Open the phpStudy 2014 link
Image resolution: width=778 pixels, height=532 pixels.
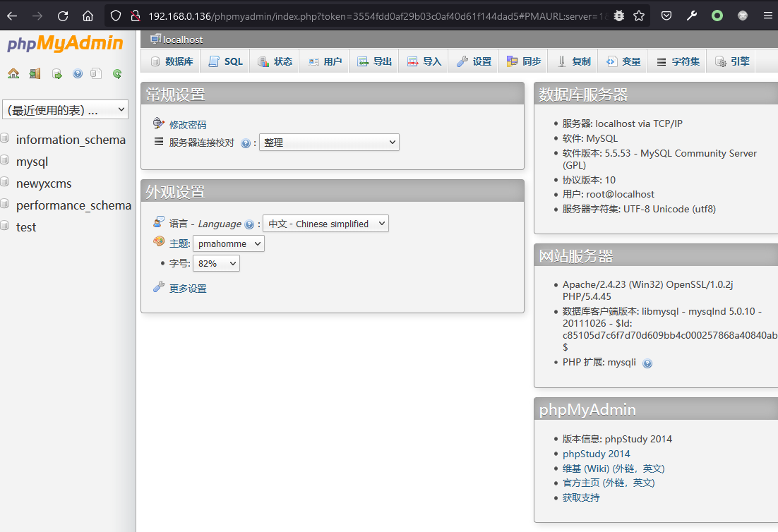596,454
